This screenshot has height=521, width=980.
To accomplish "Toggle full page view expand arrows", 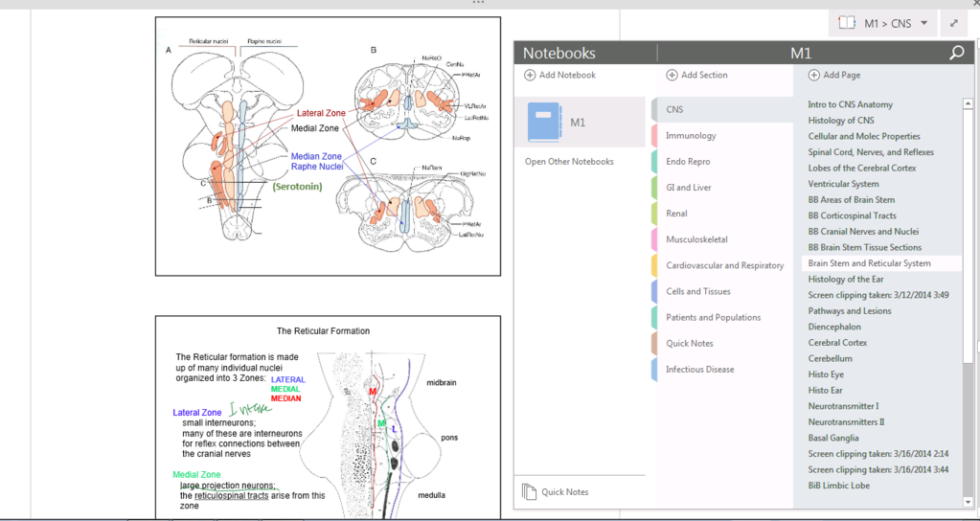I will [954, 23].
